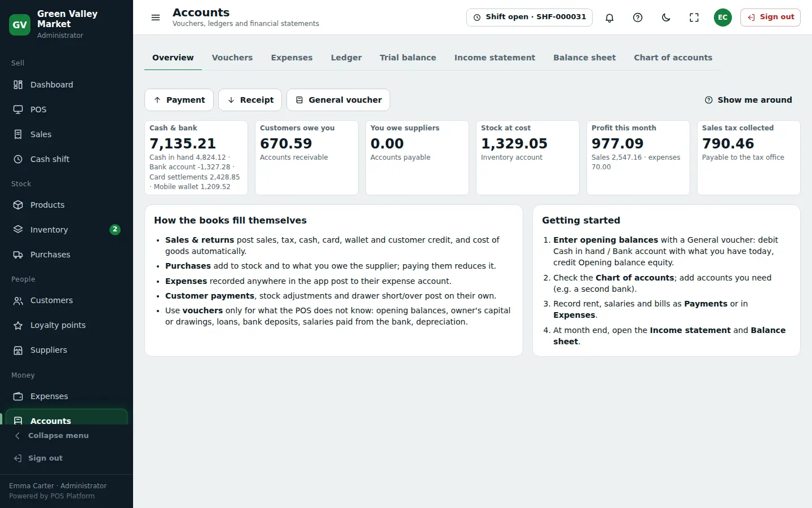Toggle dark mode moon icon
Image resolution: width=812 pixels, height=508 pixels.
click(x=666, y=17)
